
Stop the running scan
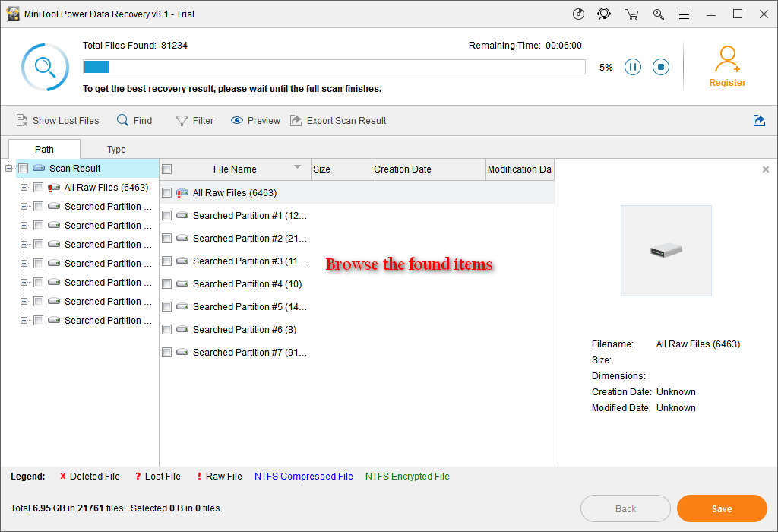661,67
